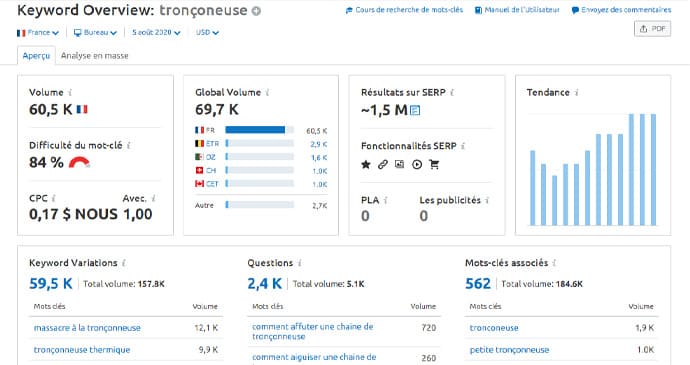Open the France country dropdown

coord(37,33)
